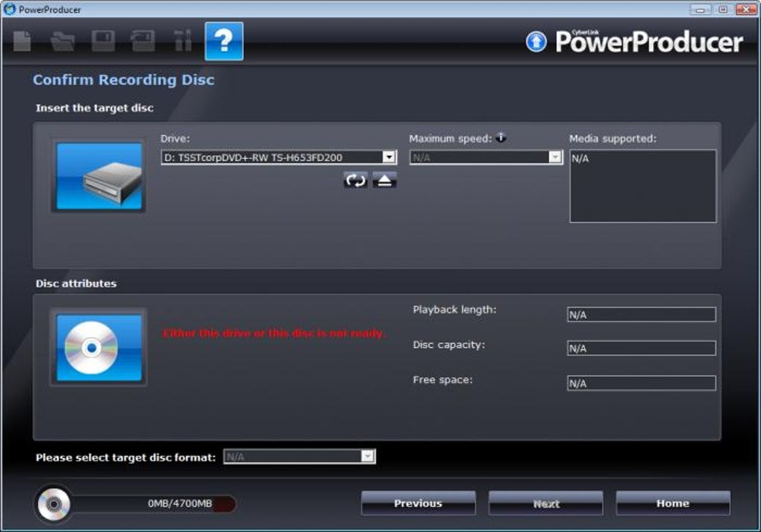
Task: Click the Save As toolbar icon
Action: (x=143, y=41)
